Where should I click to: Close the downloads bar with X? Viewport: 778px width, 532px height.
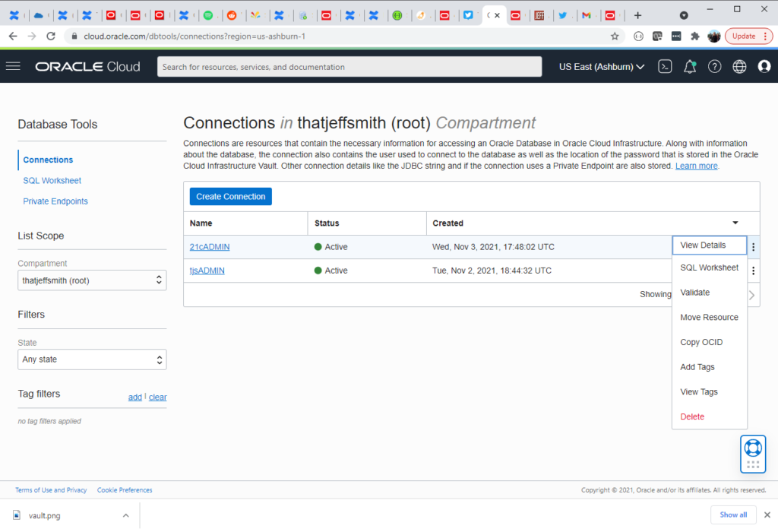point(767,515)
